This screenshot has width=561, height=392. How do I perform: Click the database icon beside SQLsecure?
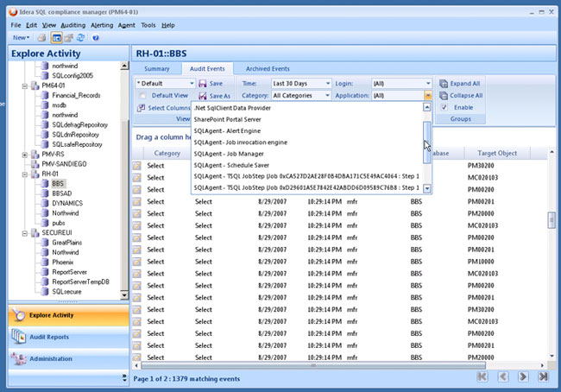[x=45, y=291]
